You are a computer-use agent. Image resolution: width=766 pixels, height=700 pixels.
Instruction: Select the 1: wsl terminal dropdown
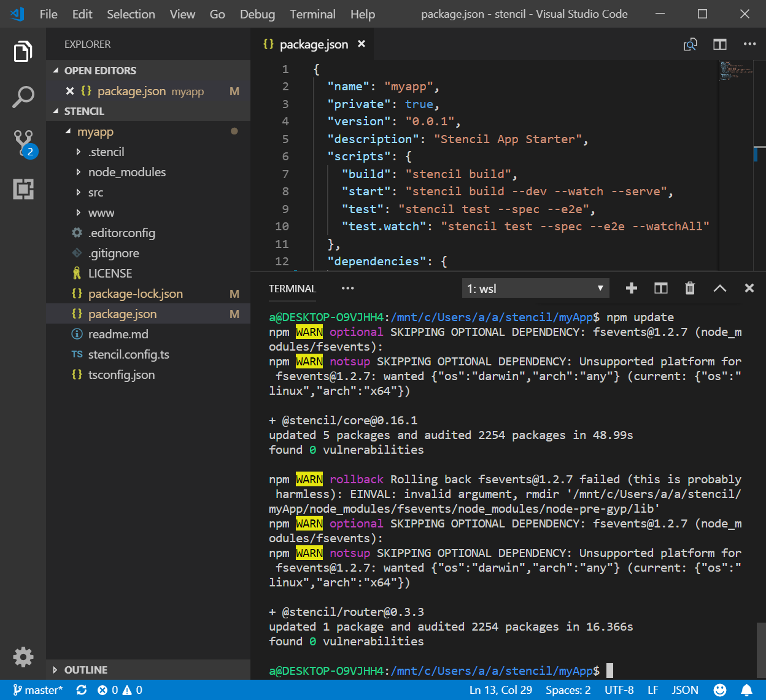point(535,288)
